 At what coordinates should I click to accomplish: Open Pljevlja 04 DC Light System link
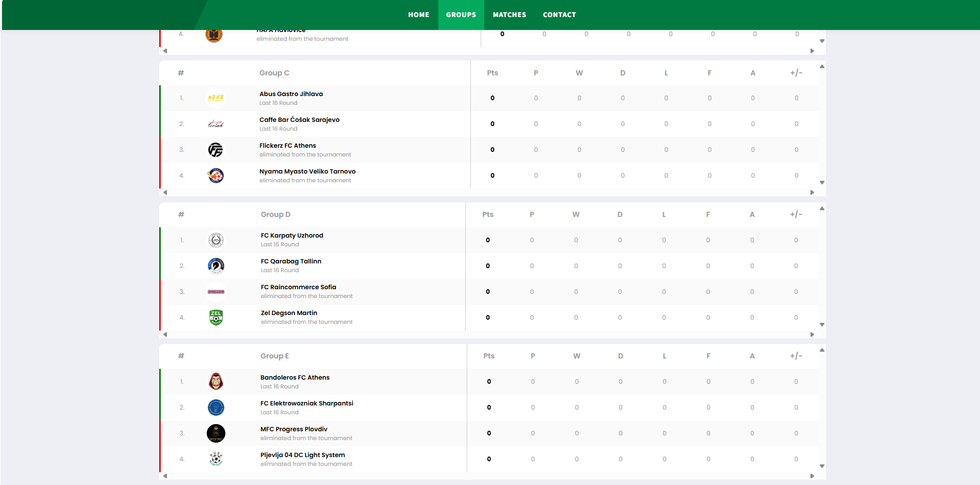pyautogui.click(x=302, y=455)
